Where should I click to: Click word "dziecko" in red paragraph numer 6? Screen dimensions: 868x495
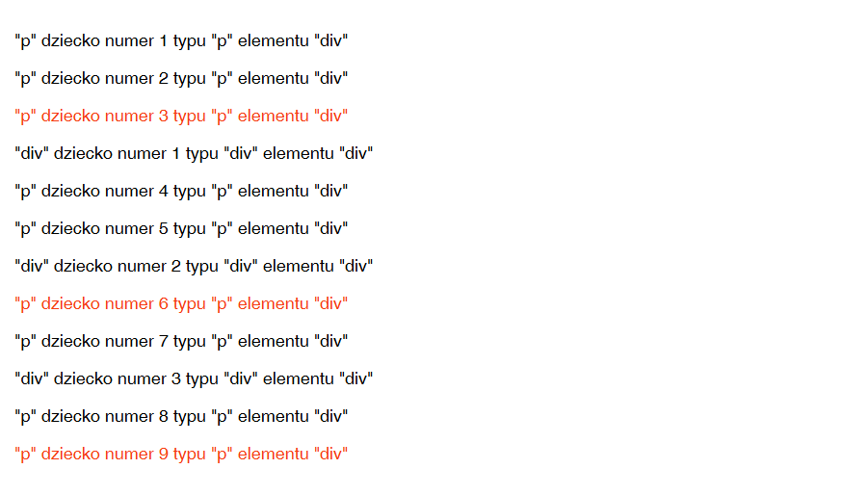click(x=70, y=304)
